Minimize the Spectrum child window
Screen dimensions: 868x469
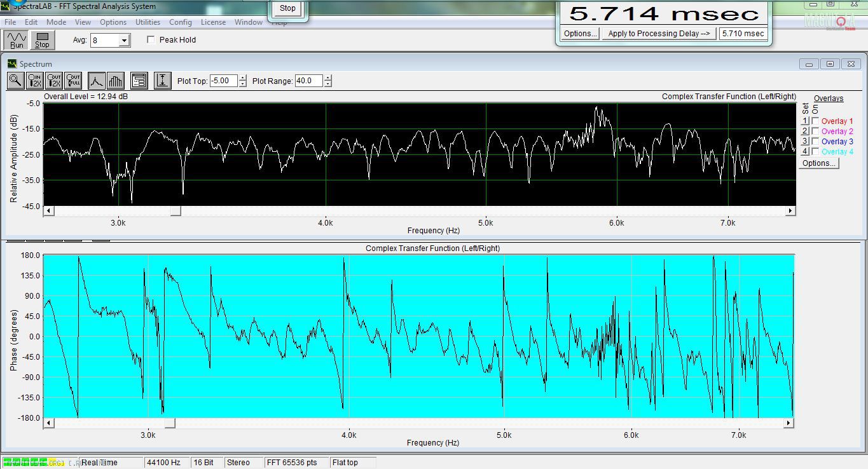pos(809,64)
